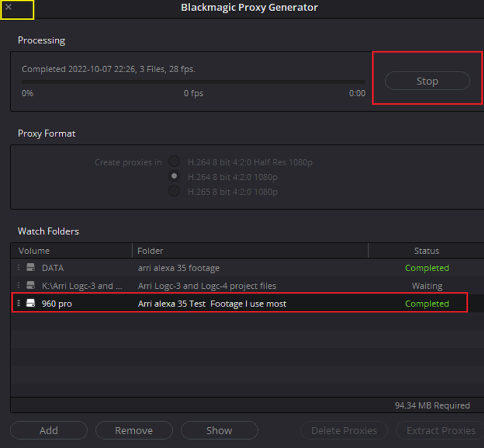484x448 pixels.
Task: Click the Folder column header
Action: [250, 250]
